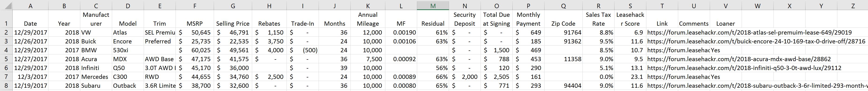Select the Leasehackr Score header cell
This screenshot has width=868, height=91.
click(630, 19)
